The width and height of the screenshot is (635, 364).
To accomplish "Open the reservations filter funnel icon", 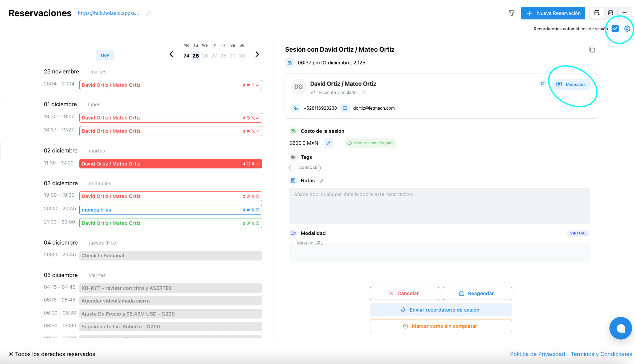I will pos(512,13).
